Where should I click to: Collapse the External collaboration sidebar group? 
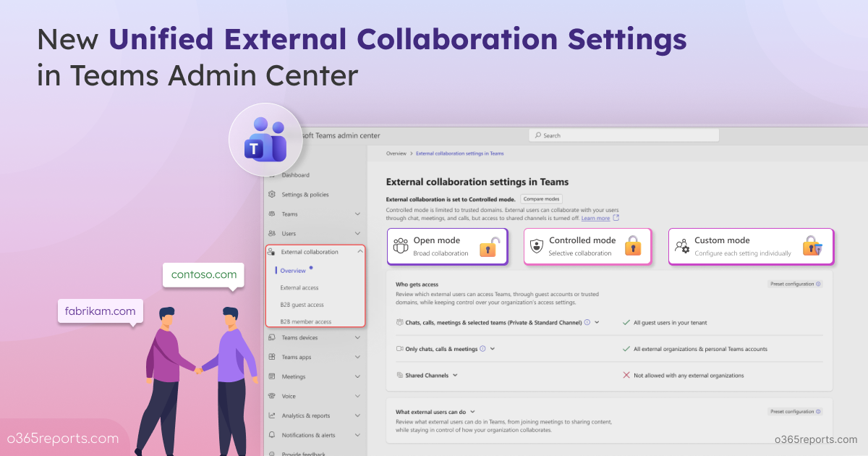pos(358,252)
